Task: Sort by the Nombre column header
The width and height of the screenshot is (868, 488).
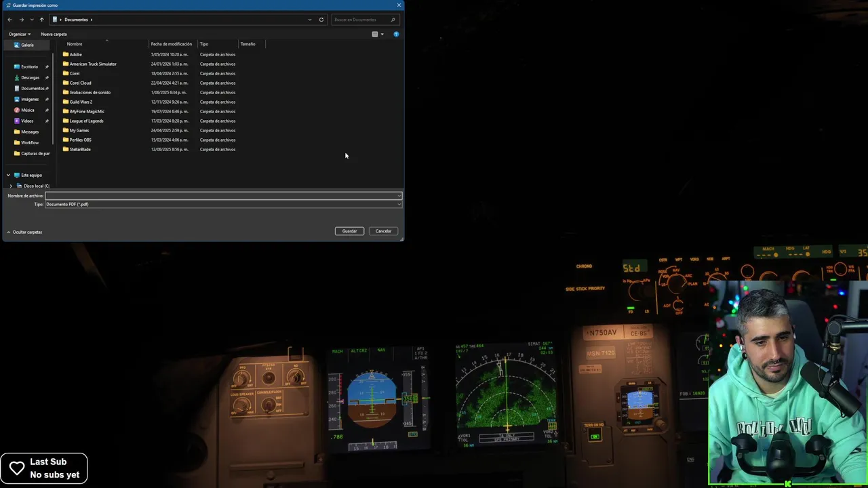Action: click(75, 44)
